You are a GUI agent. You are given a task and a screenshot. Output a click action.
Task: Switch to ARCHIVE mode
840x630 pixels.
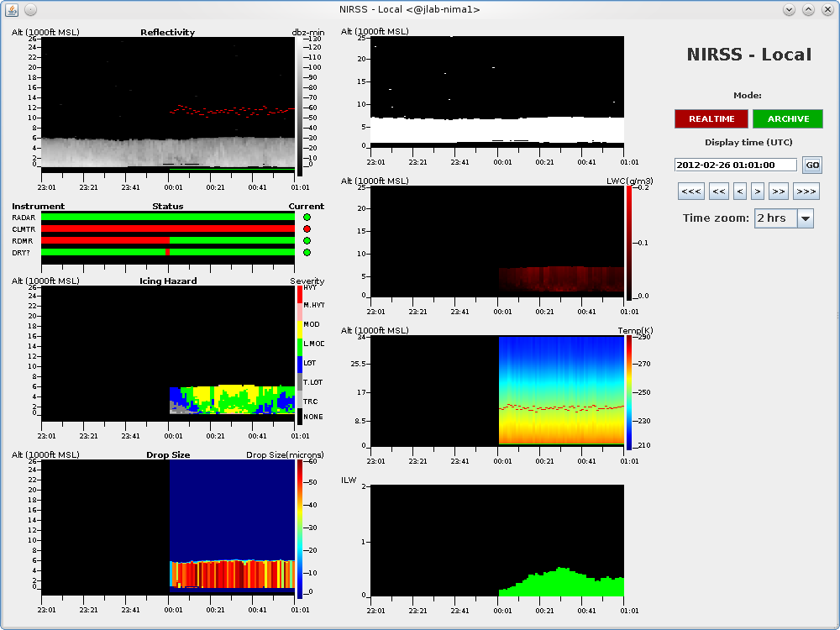tap(788, 118)
